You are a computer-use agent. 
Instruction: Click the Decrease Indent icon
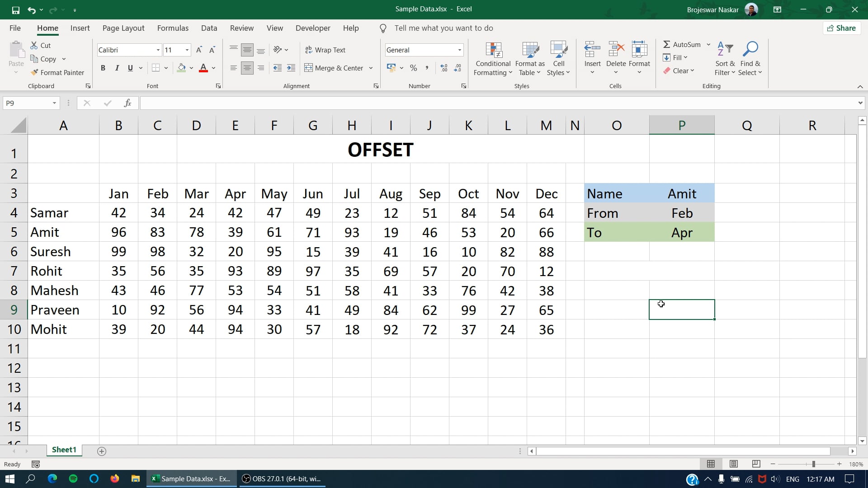pyautogui.click(x=278, y=68)
